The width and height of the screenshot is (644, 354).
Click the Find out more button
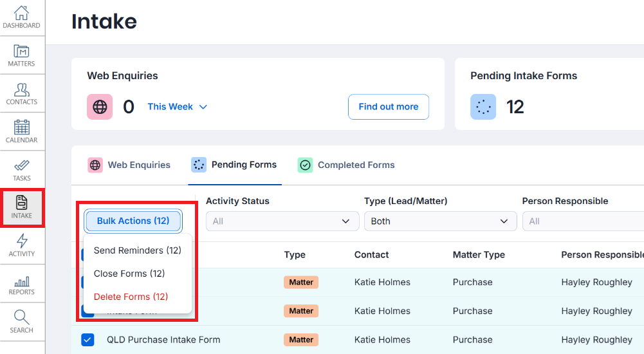coord(389,107)
